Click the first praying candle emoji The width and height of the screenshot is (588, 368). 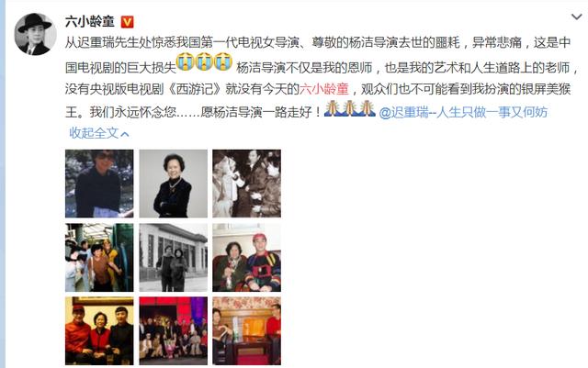pos(333,108)
